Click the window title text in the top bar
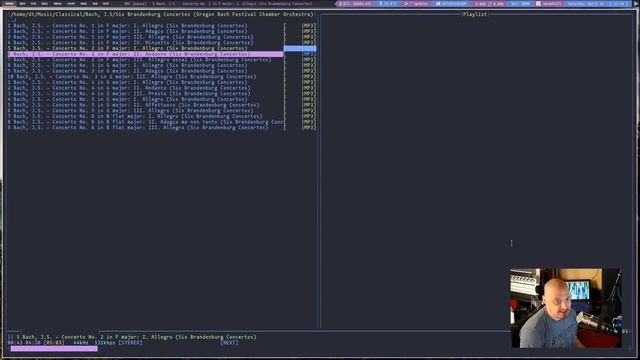 (218, 4)
